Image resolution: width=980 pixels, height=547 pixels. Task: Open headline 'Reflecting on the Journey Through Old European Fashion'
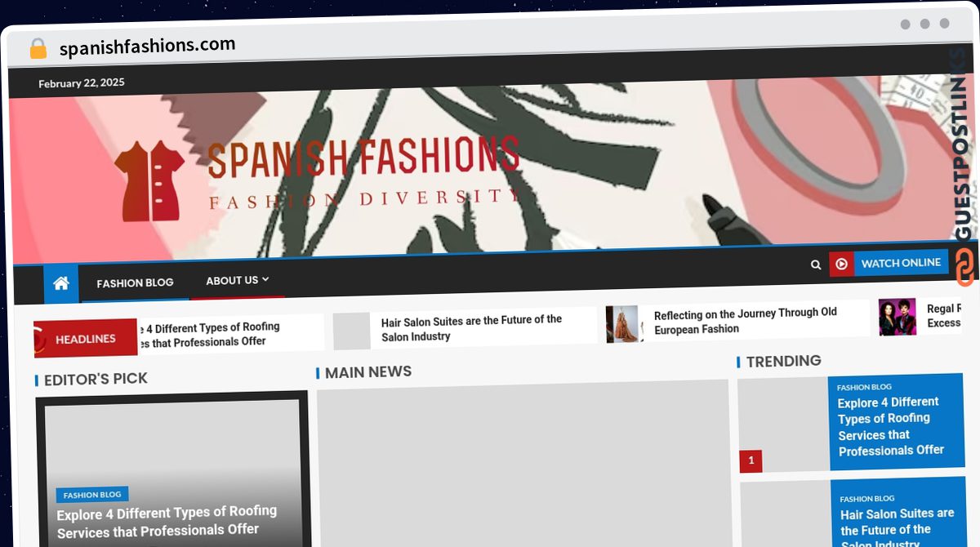point(745,321)
